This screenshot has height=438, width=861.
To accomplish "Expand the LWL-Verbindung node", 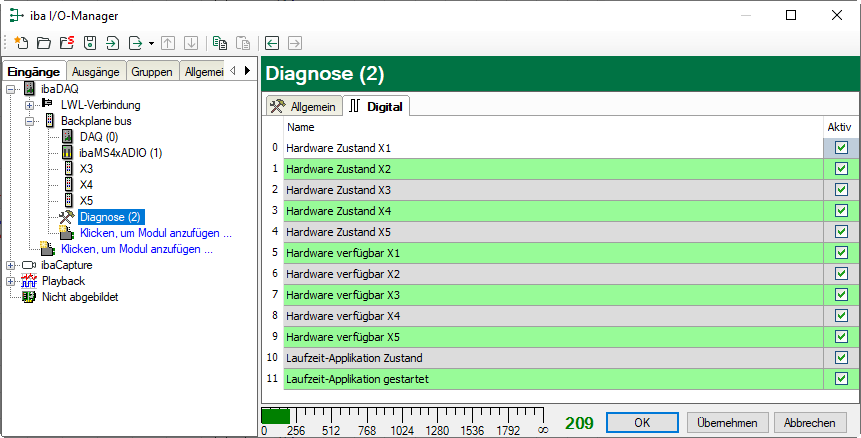I will (30, 105).
